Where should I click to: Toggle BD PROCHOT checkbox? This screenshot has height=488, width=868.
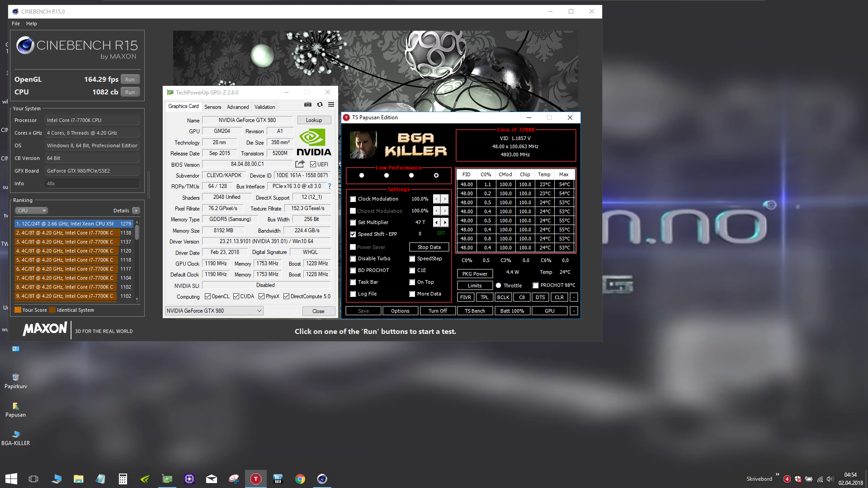pyautogui.click(x=353, y=270)
